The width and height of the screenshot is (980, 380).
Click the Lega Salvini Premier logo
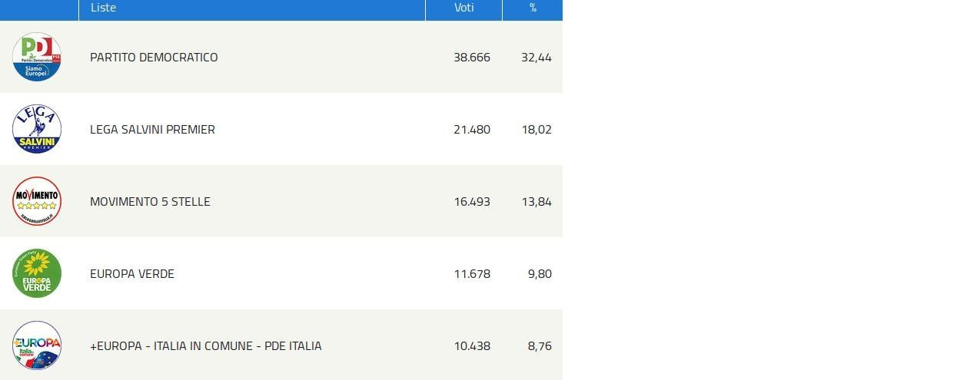[x=37, y=129]
